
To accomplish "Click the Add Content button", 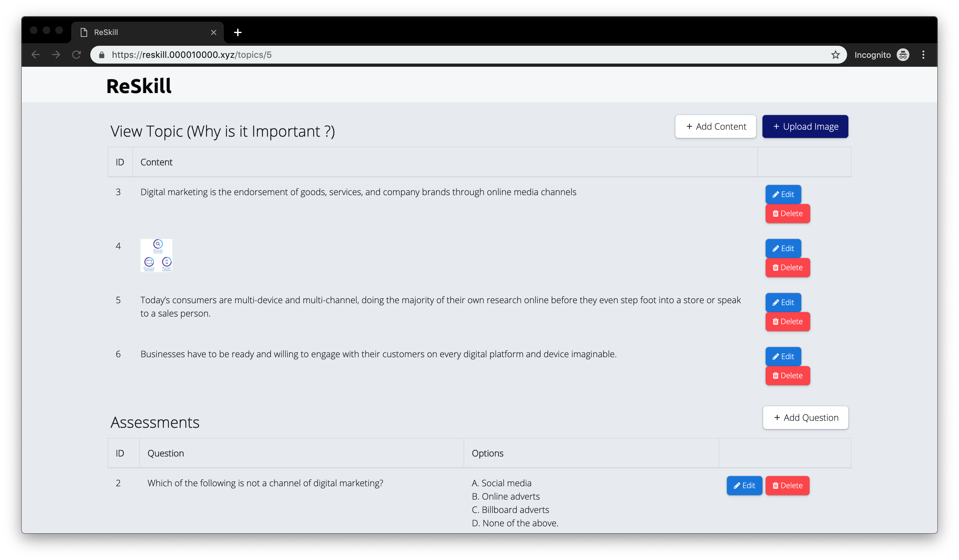I will [x=715, y=127].
